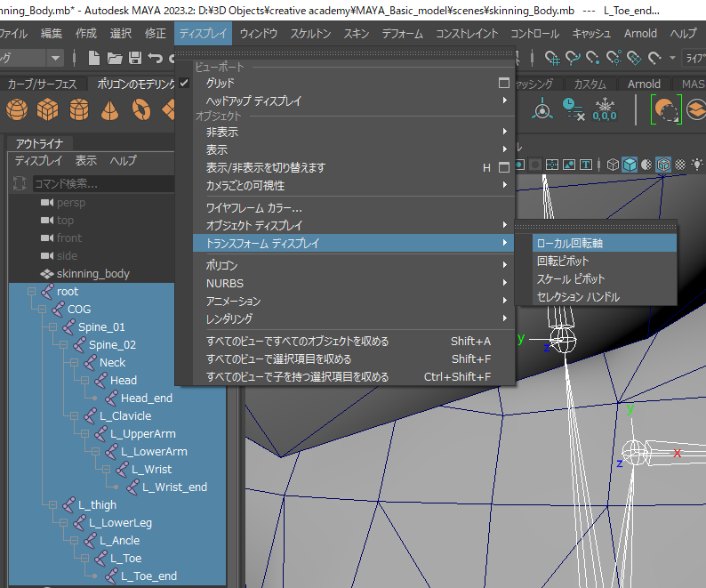The height and width of the screenshot is (588, 706).
Task: Open the outliner ヘルプ menu
Action: pyautogui.click(x=123, y=160)
